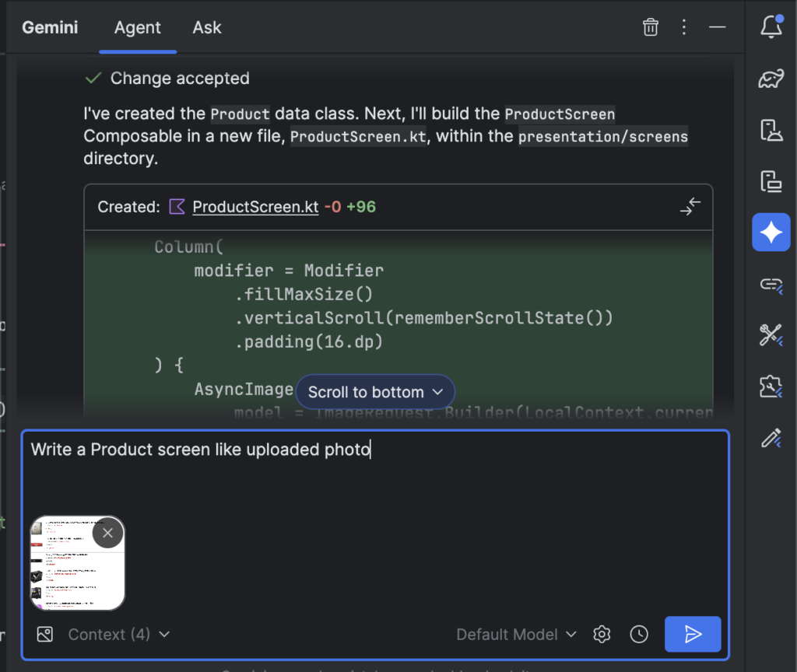This screenshot has height=672, width=797.
Task: Open settings gear in the prompt bar
Action: (602, 635)
